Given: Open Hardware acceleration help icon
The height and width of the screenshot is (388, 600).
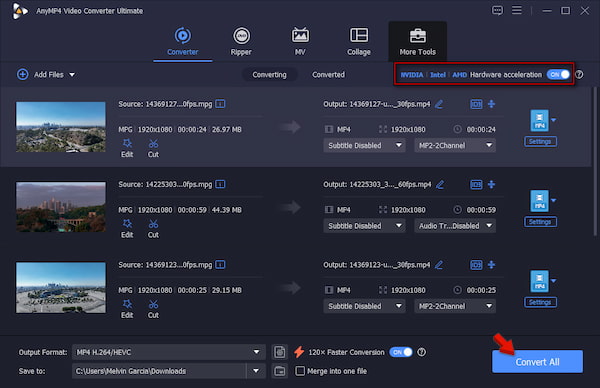Looking at the screenshot, I should [x=579, y=75].
